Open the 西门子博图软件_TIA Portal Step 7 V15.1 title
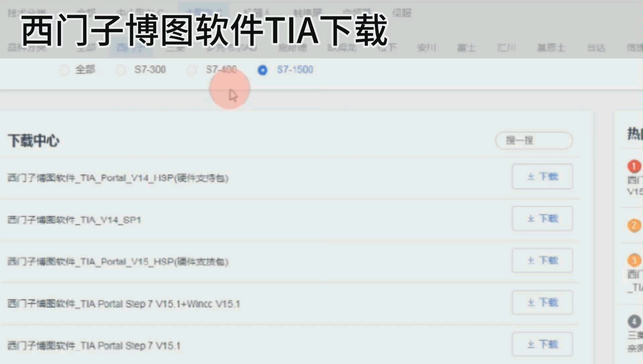The height and width of the screenshot is (364, 643). [x=94, y=346]
